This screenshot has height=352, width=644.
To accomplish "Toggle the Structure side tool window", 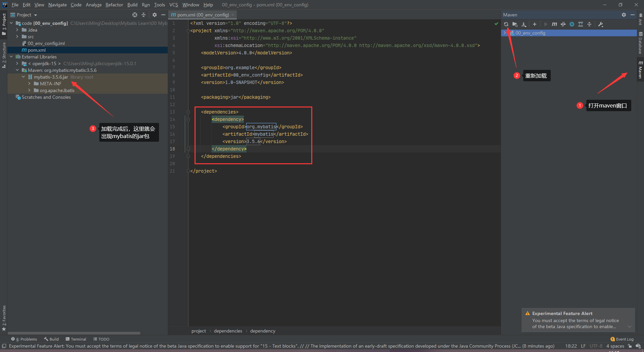I will tap(4, 55).
